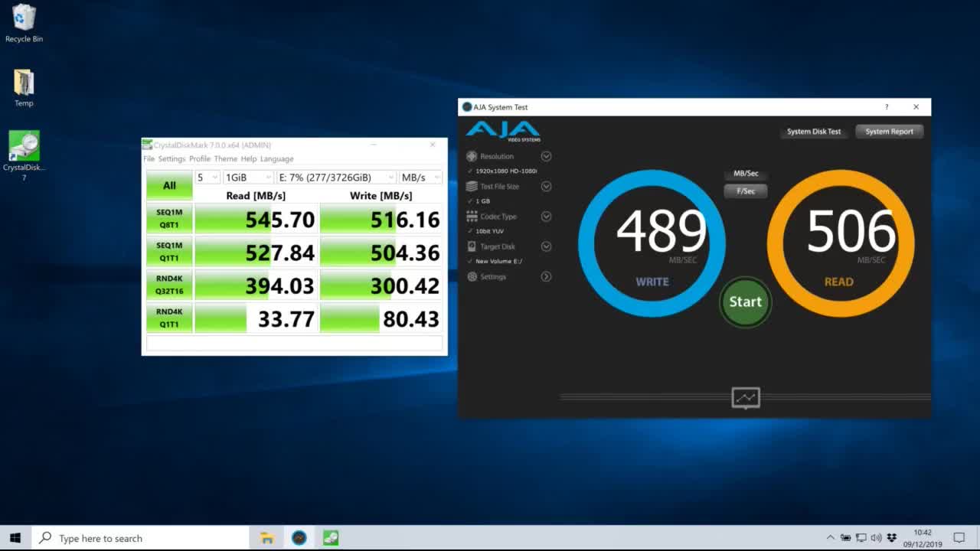Run the SEQ1M Q8T1 test
980x551 pixels.
(169, 219)
